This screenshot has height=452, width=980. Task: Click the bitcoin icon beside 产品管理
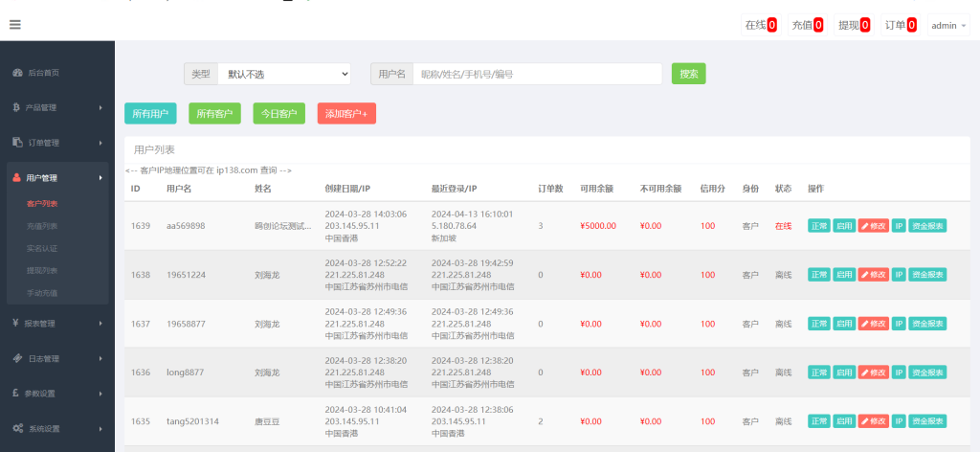(x=16, y=107)
